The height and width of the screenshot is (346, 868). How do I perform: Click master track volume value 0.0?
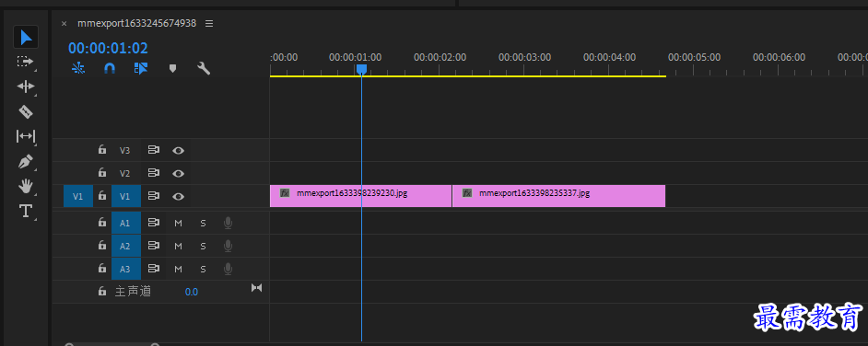point(192,292)
